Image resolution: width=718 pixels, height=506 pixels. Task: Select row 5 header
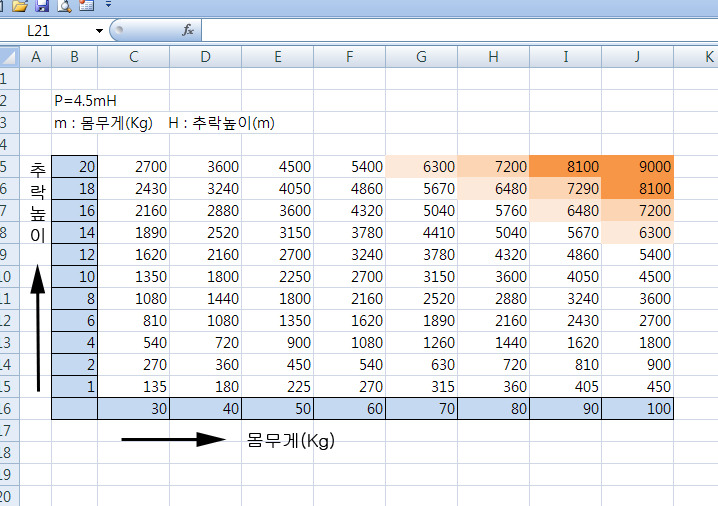9,167
